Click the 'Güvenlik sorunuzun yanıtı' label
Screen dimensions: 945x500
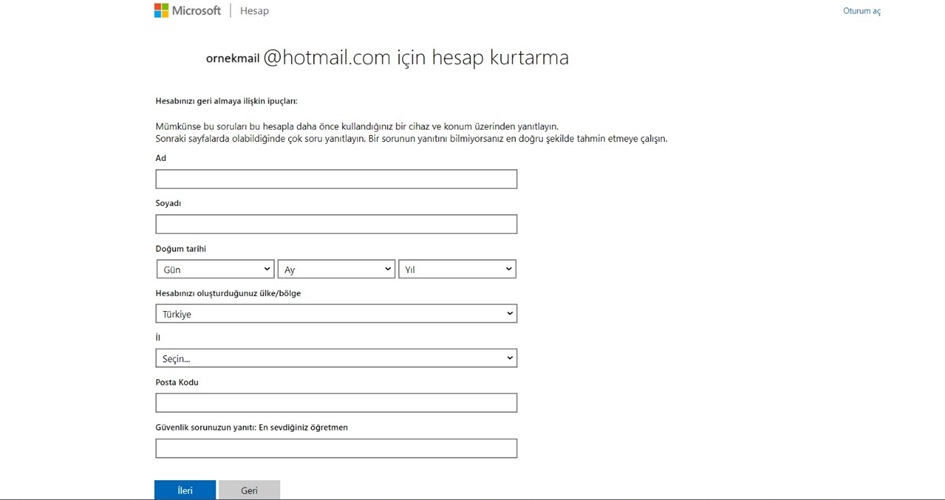(252, 427)
